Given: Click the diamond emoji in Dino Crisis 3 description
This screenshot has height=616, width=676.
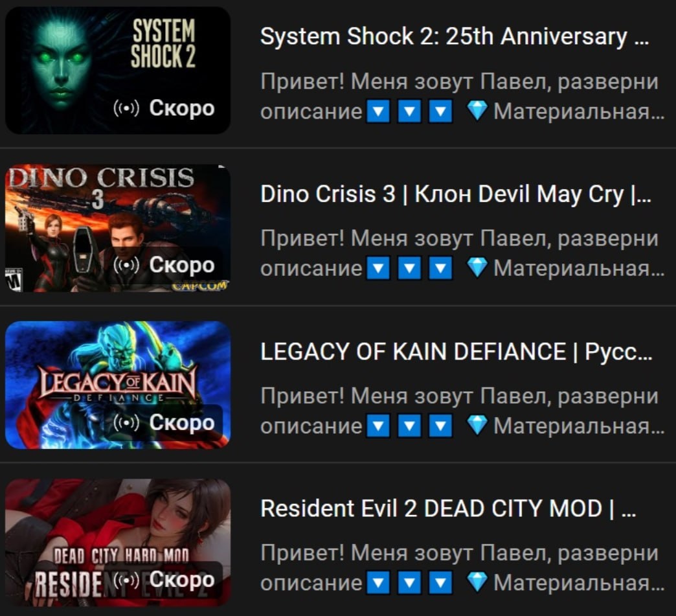Looking at the screenshot, I should pyautogui.click(x=477, y=268).
